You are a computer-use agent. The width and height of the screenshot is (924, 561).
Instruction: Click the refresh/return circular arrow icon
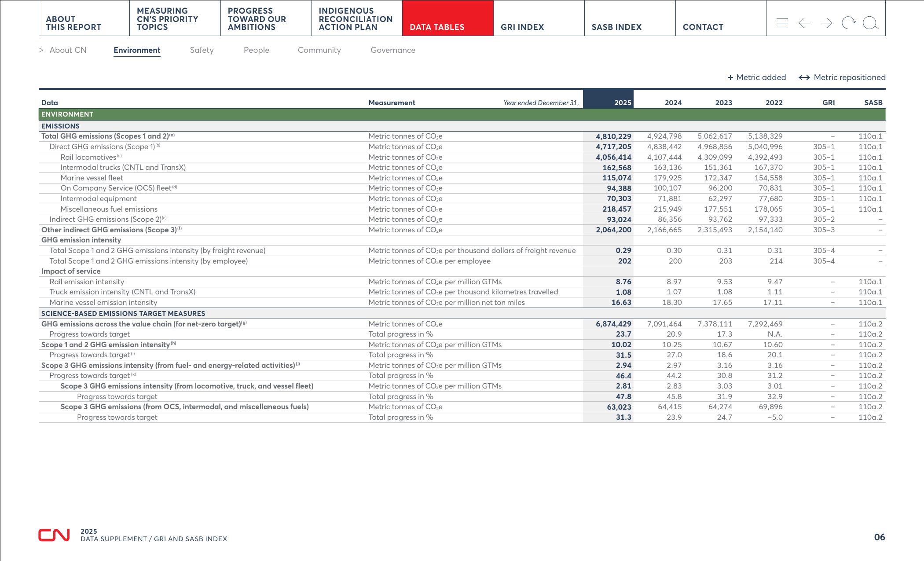[x=849, y=23]
